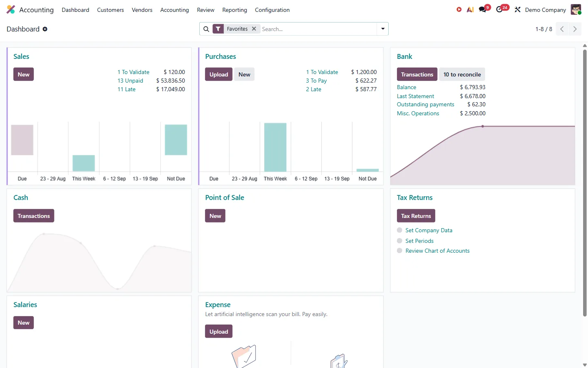Click Upload button in Purchases card

pos(219,74)
